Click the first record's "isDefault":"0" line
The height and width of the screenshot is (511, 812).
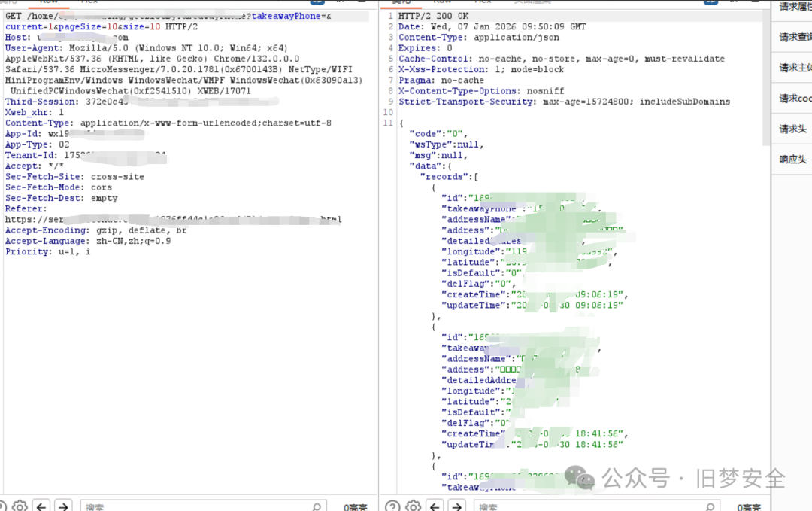(x=481, y=273)
